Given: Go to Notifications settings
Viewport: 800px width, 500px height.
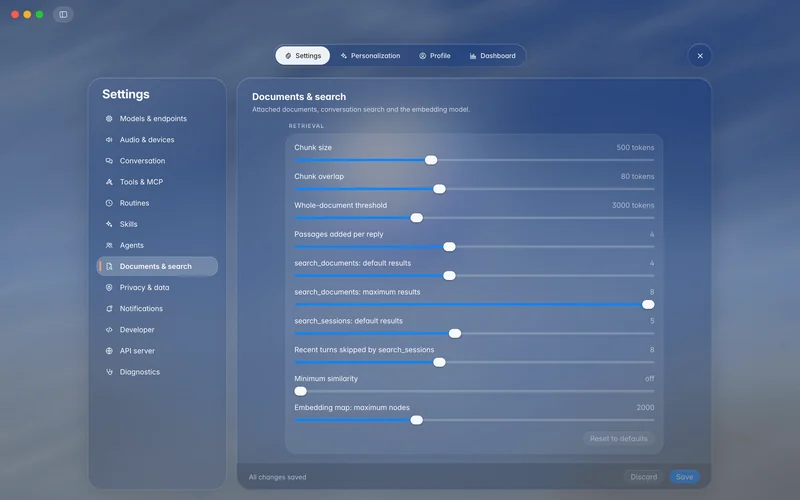Looking at the screenshot, I should [x=157, y=309].
